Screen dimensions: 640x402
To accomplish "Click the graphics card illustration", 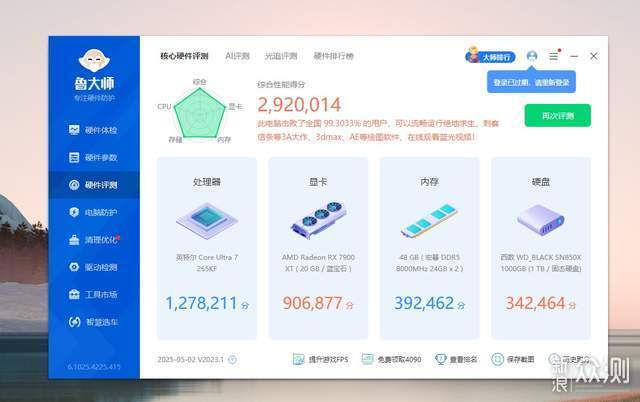I will click(318, 220).
